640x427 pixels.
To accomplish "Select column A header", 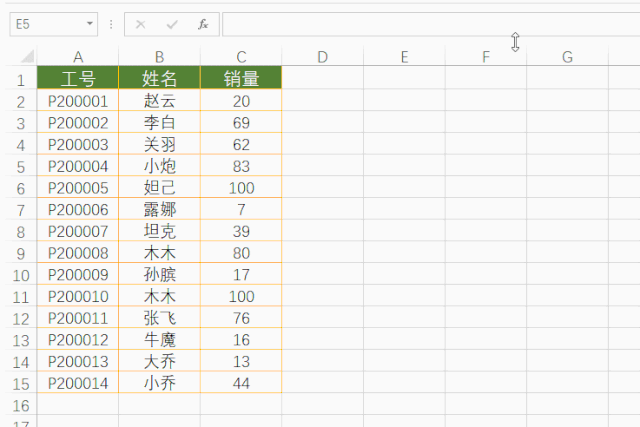I will pos(78,57).
